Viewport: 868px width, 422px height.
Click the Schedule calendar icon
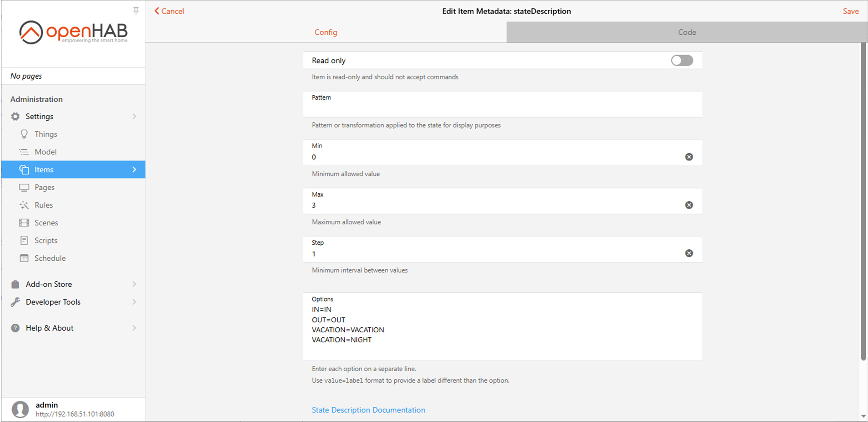pos(24,258)
